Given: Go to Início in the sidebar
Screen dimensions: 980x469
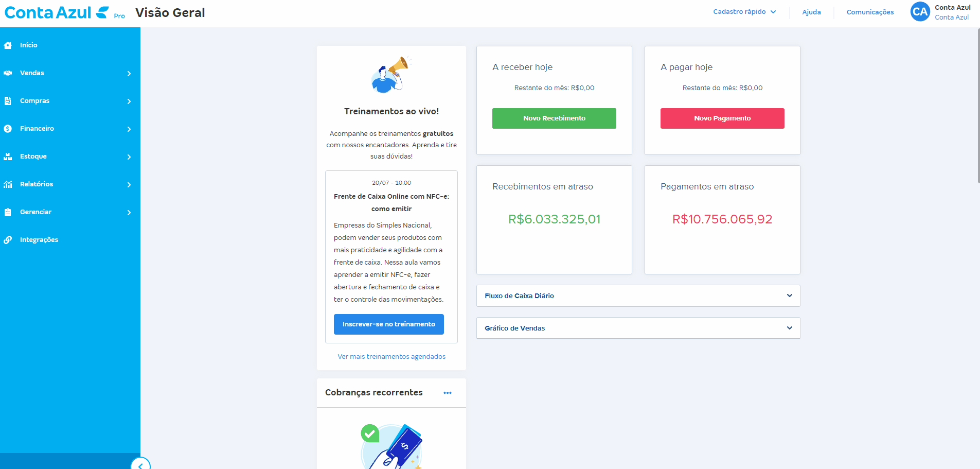Looking at the screenshot, I should pos(70,45).
